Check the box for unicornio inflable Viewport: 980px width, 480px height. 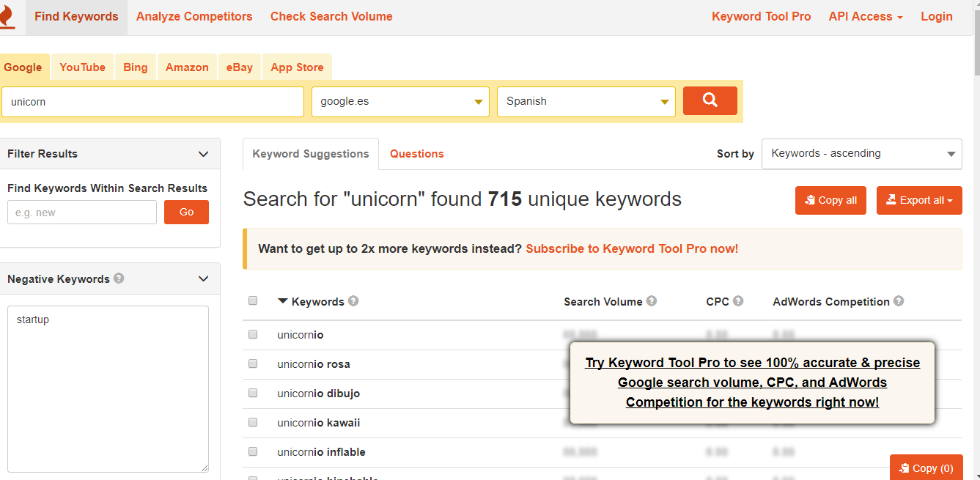pyautogui.click(x=253, y=451)
